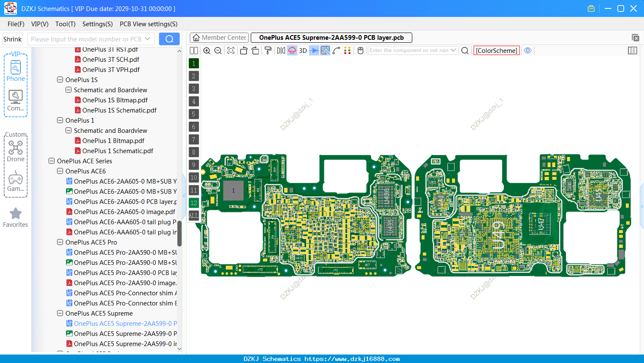This screenshot has width=644, height=363.
Task: Select the Phone category icon
Action: [16, 71]
